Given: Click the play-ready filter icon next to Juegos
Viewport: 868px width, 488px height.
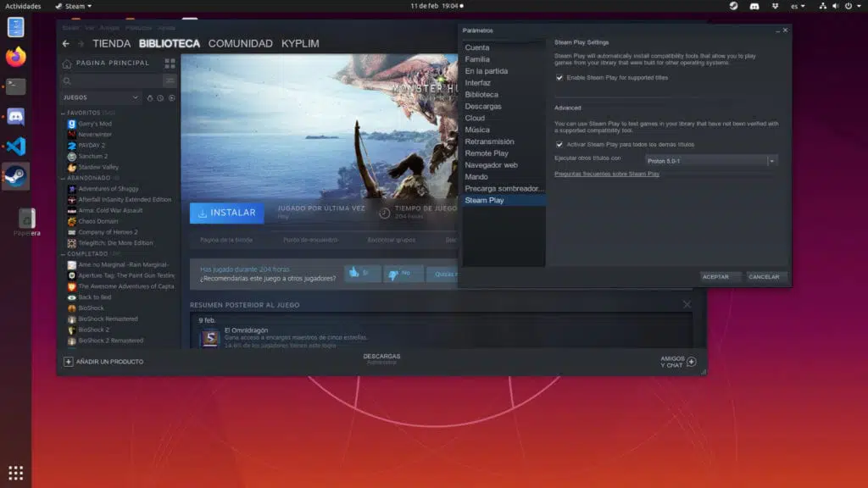Looking at the screenshot, I should 171,98.
